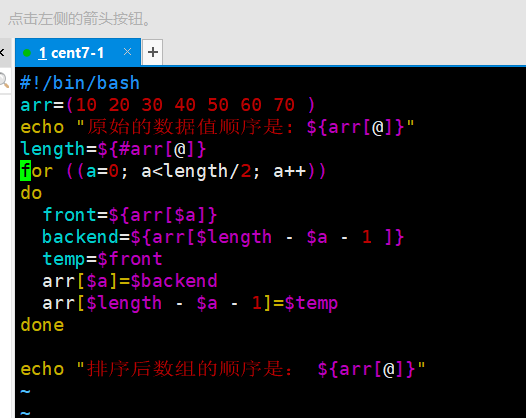
Task: Click the line ending with =$temp
Action: point(190,303)
